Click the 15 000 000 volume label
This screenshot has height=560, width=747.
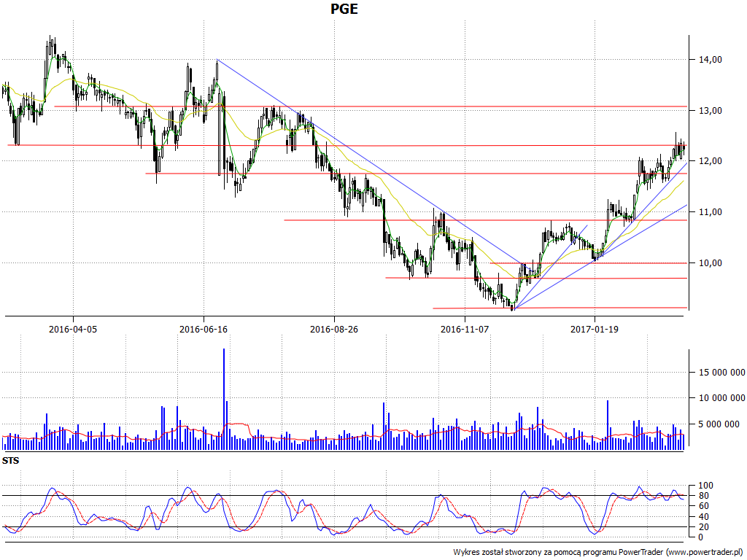[x=721, y=373]
